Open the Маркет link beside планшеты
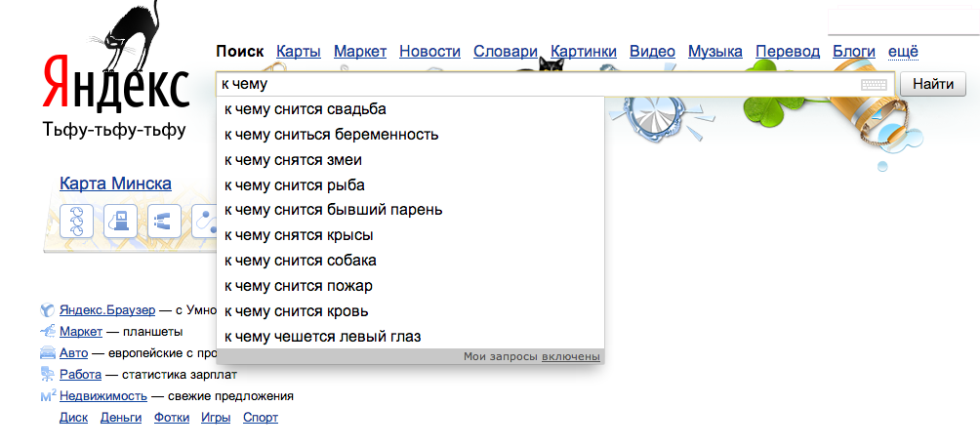 coord(81,331)
